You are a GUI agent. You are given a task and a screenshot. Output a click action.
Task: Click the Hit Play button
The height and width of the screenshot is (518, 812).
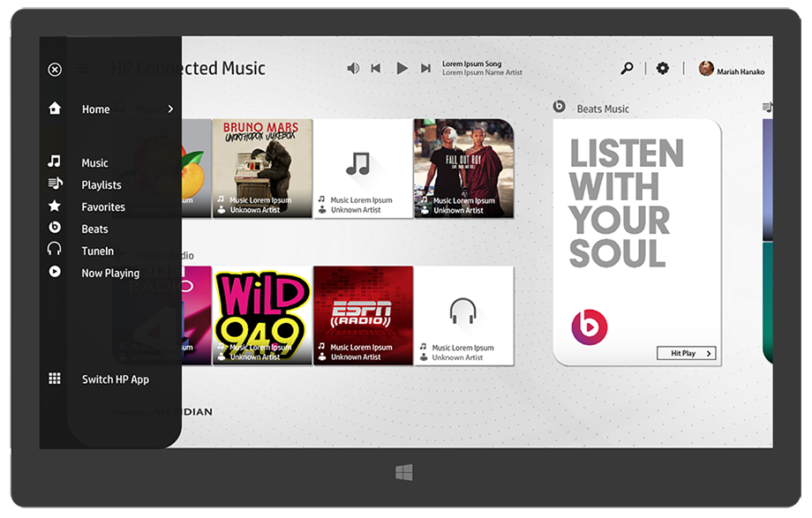pyautogui.click(x=686, y=353)
